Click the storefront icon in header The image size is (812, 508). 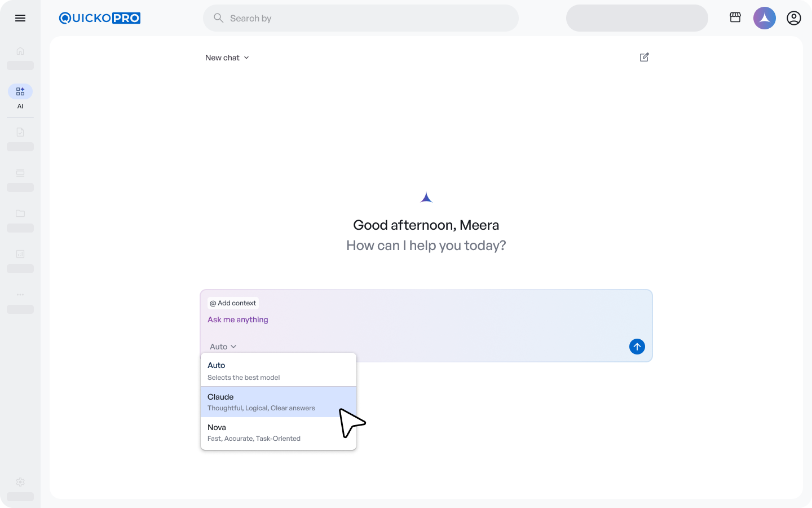tap(735, 18)
